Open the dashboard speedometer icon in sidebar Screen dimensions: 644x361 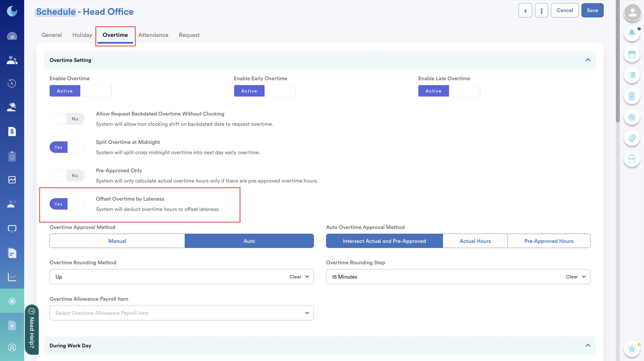pyautogui.click(x=12, y=36)
